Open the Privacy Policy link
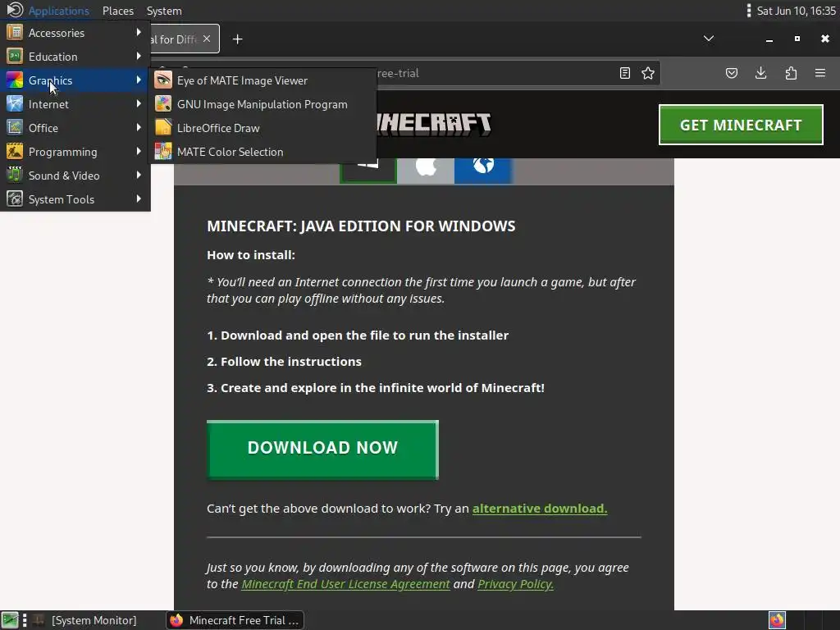This screenshot has width=840, height=630. point(515,584)
